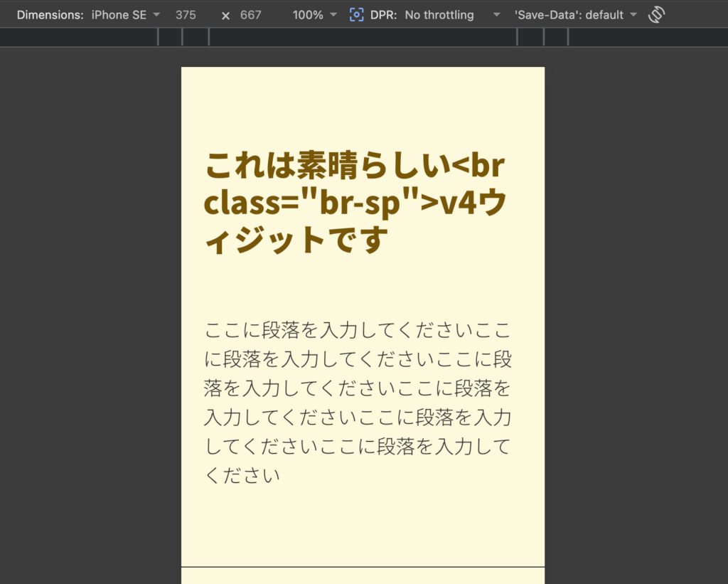Click the horizontal divider near the page bottom

coord(363,567)
